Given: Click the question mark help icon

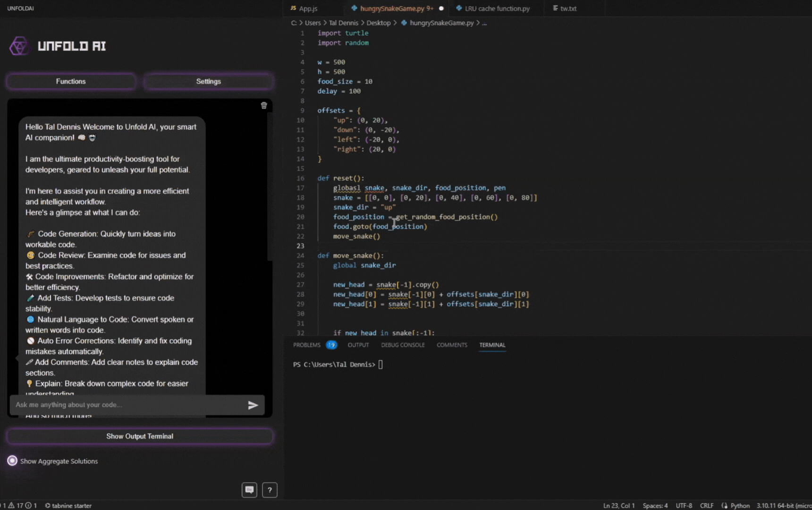Looking at the screenshot, I should (270, 490).
